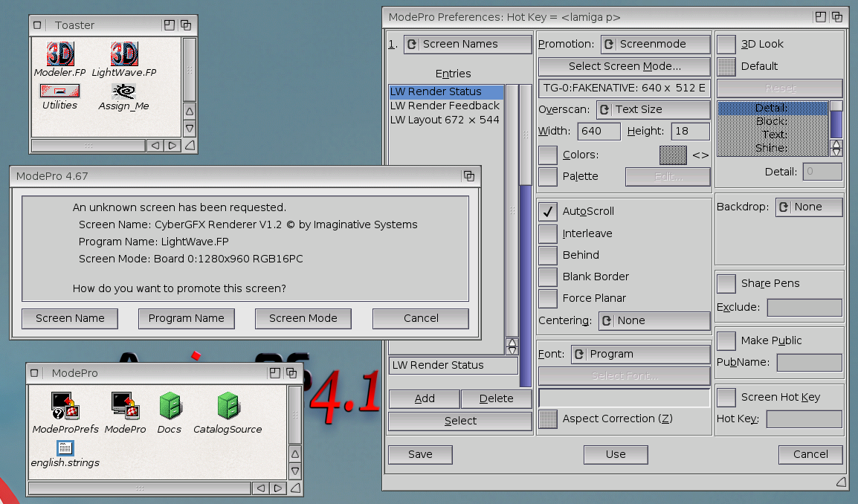Image resolution: width=858 pixels, height=504 pixels.
Task: Enable the Interleave checkbox
Action: [548, 233]
